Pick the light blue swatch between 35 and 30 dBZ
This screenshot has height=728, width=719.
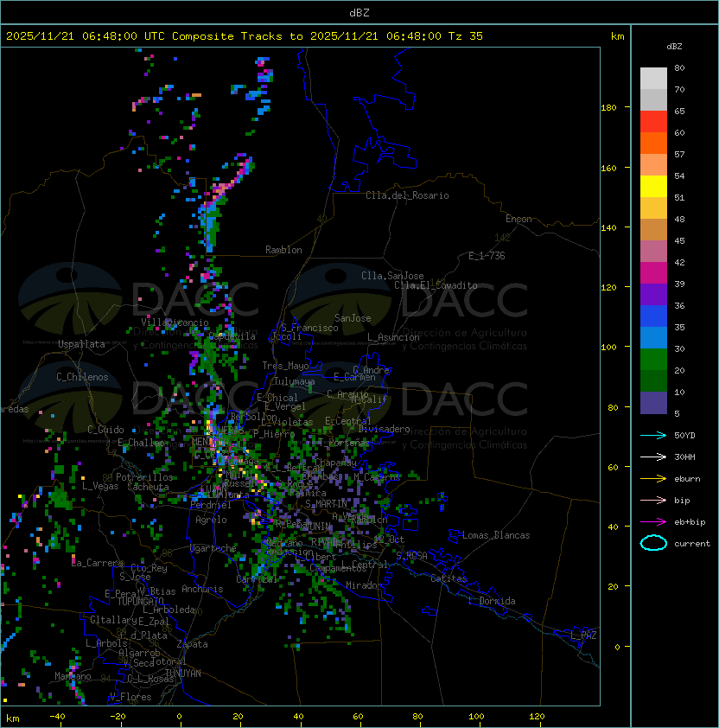653,337
